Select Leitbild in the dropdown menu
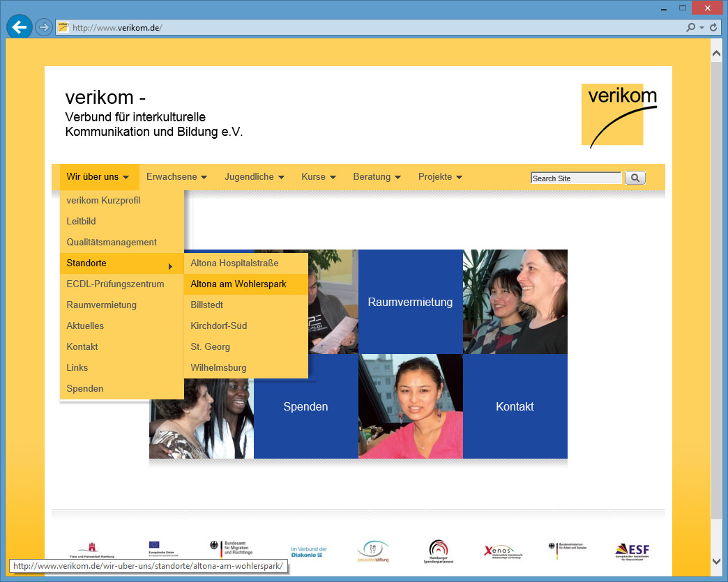This screenshot has width=728, height=582. pyautogui.click(x=121, y=222)
